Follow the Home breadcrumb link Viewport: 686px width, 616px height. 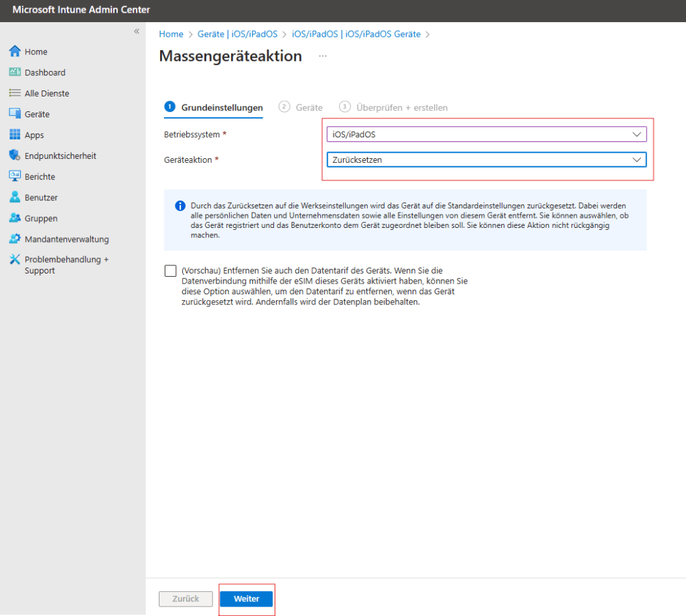coord(171,34)
